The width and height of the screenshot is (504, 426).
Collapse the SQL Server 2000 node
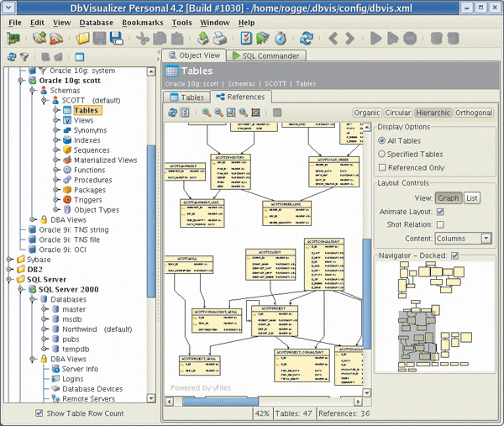pyautogui.click(x=20, y=289)
